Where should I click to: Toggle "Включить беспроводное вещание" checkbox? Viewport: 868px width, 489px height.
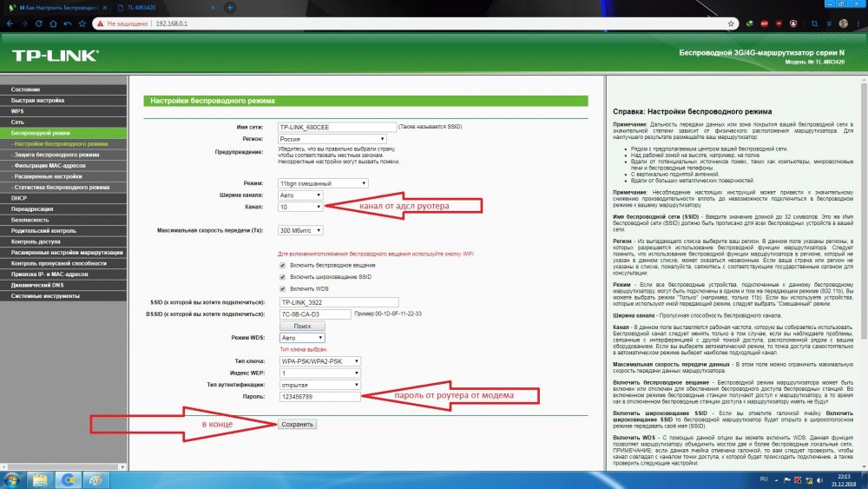tap(282, 264)
